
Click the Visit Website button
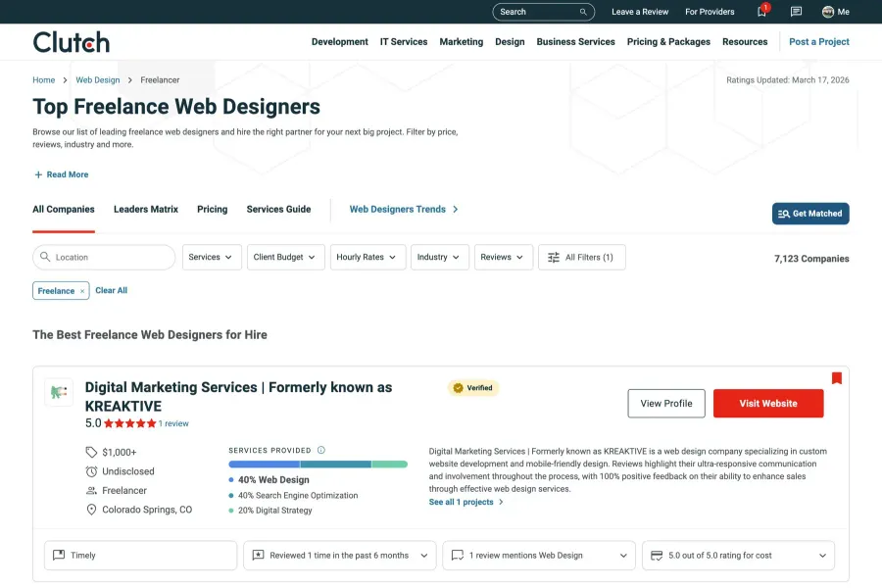[768, 403]
